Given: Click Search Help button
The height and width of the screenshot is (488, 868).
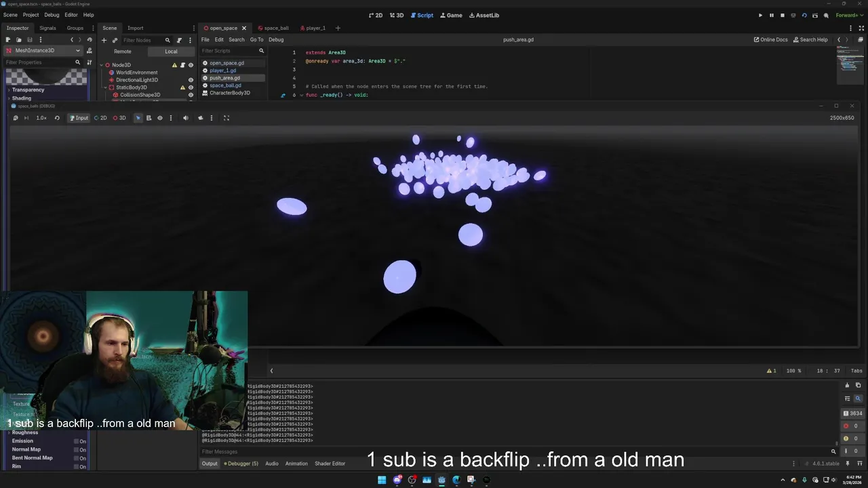Looking at the screenshot, I should click(810, 39).
